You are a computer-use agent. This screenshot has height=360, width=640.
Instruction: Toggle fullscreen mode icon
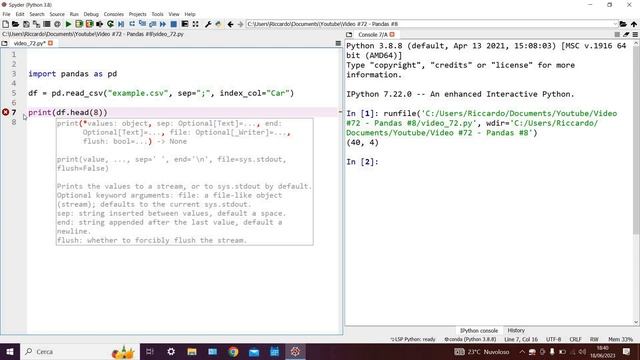coord(196,24)
